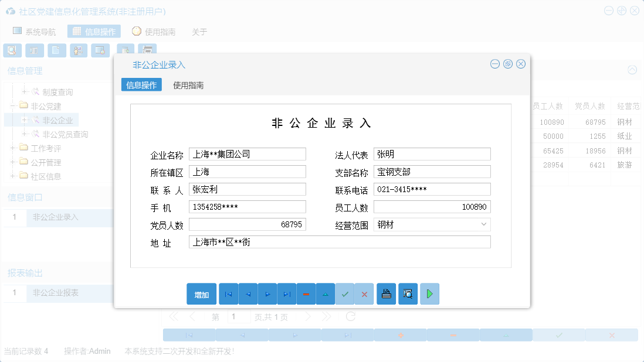Jump to first record with the navigation icon
Screen dimensions: 644x362
(x=228, y=293)
